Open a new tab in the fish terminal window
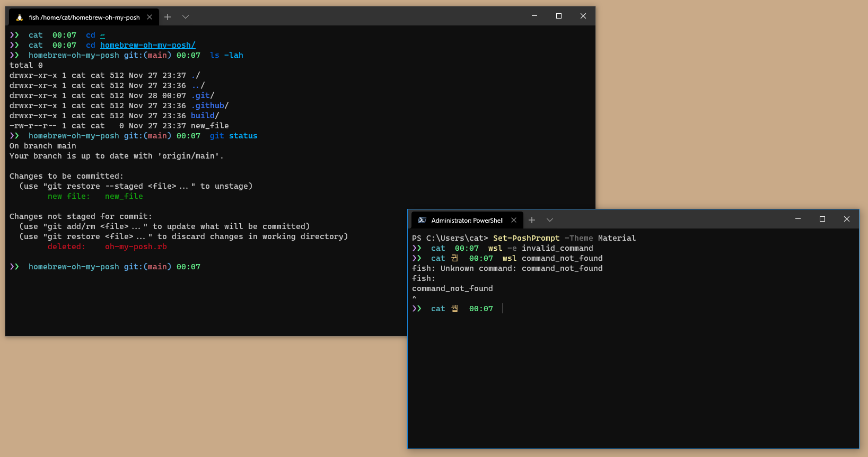The width and height of the screenshot is (868, 457). click(168, 17)
